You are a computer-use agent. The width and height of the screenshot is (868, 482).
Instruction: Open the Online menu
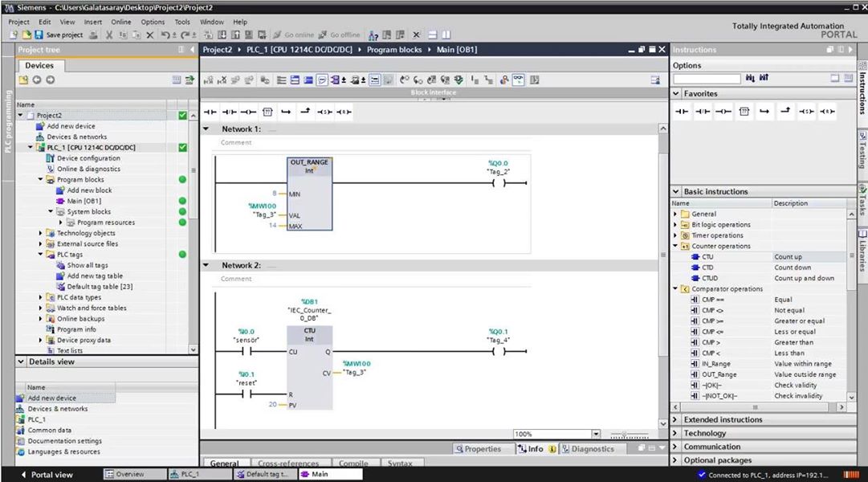tap(121, 22)
